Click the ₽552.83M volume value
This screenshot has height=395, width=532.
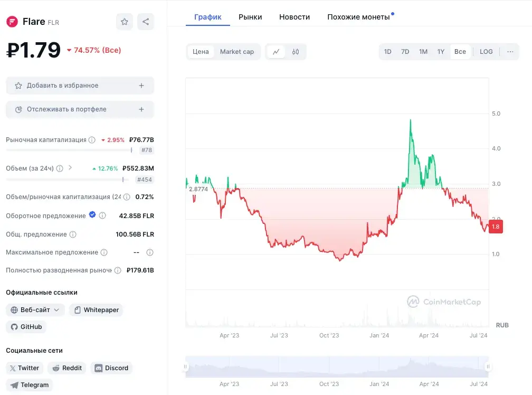(138, 168)
